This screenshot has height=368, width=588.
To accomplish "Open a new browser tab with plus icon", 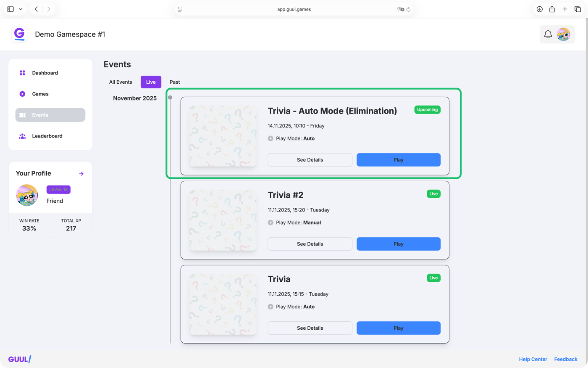I will [565, 9].
